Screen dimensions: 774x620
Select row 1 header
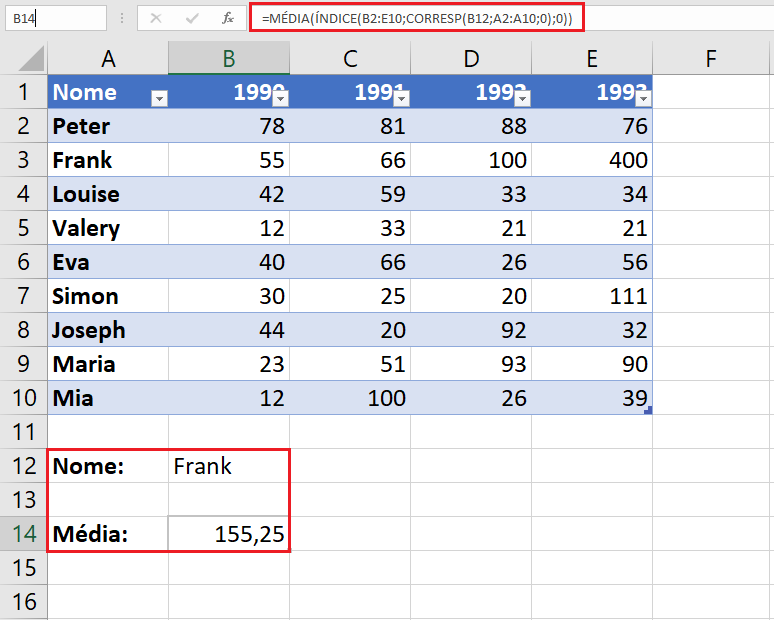coord(23,92)
